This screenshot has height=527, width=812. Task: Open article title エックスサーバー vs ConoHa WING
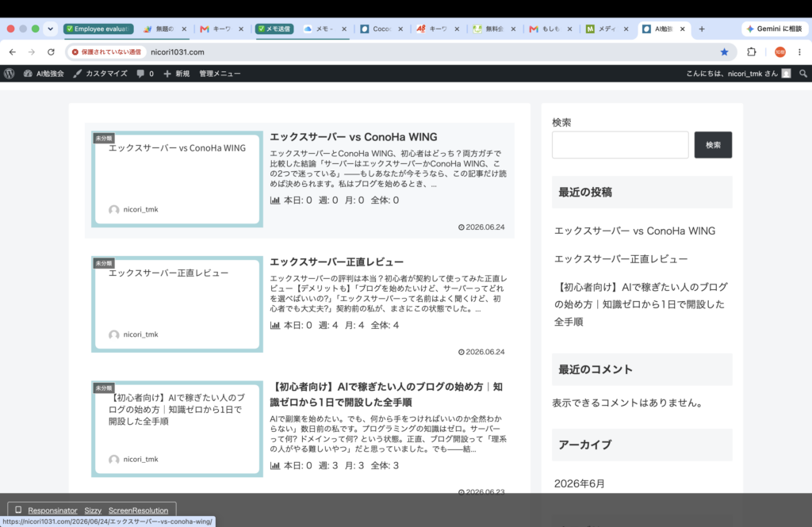[353, 137]
